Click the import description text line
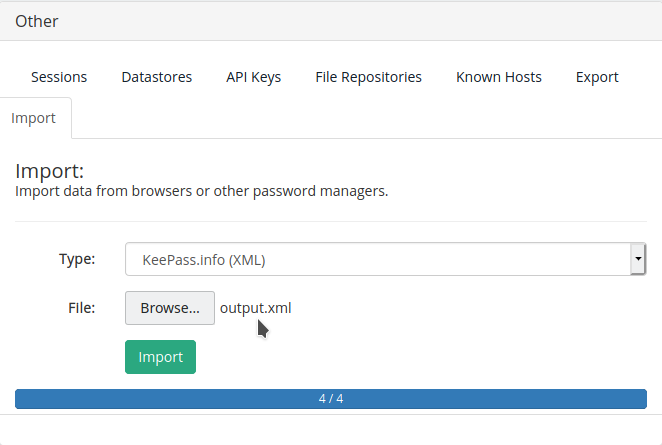662x445 pixels. 202,191
